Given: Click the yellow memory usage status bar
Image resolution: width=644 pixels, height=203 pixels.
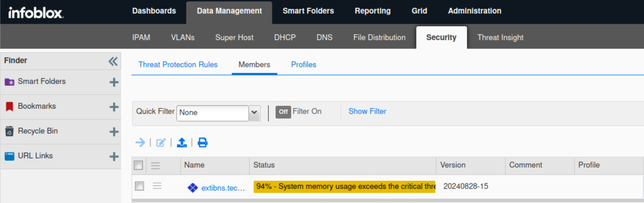Looking at the screenshot, I should (x=344, y=187).
